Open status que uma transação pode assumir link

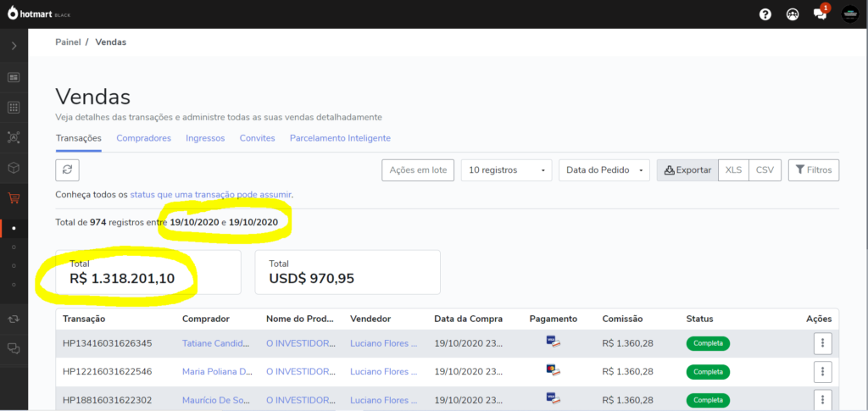[x=211, y=195]
